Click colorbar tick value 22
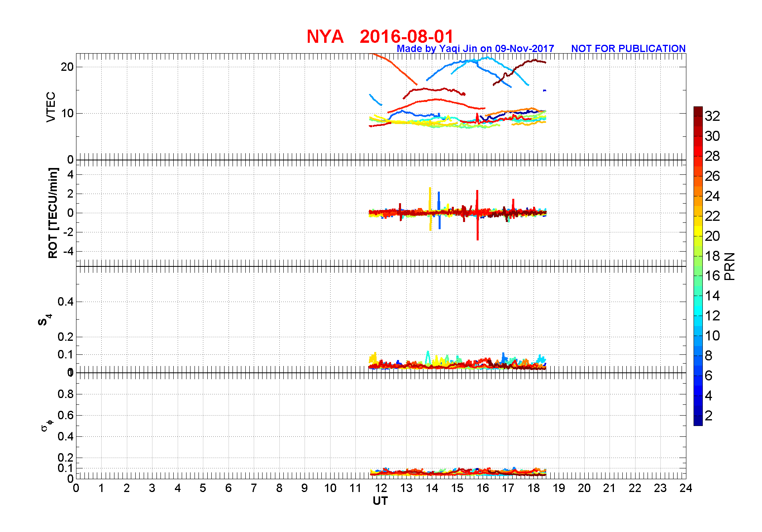Image resolution: width=762 pixels, height=532 pixels. [712, 216]
